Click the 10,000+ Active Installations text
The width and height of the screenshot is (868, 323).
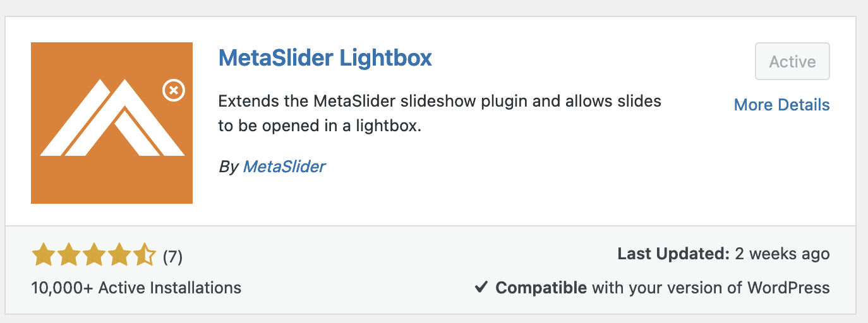pyautogui.click(x=136, y=288)
